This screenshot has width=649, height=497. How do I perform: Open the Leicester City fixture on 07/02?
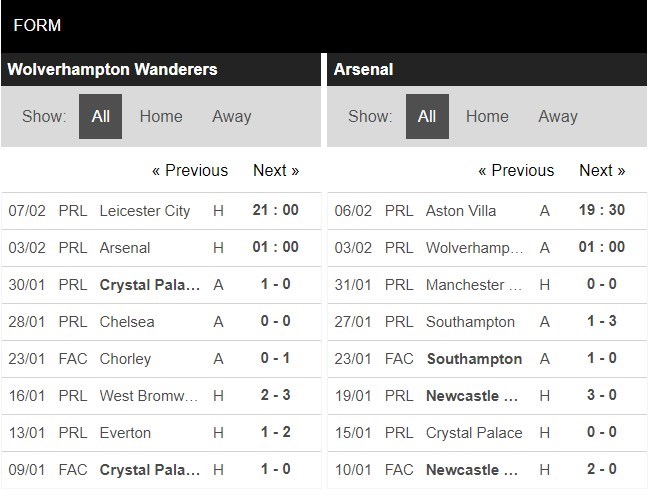(144, 210)
